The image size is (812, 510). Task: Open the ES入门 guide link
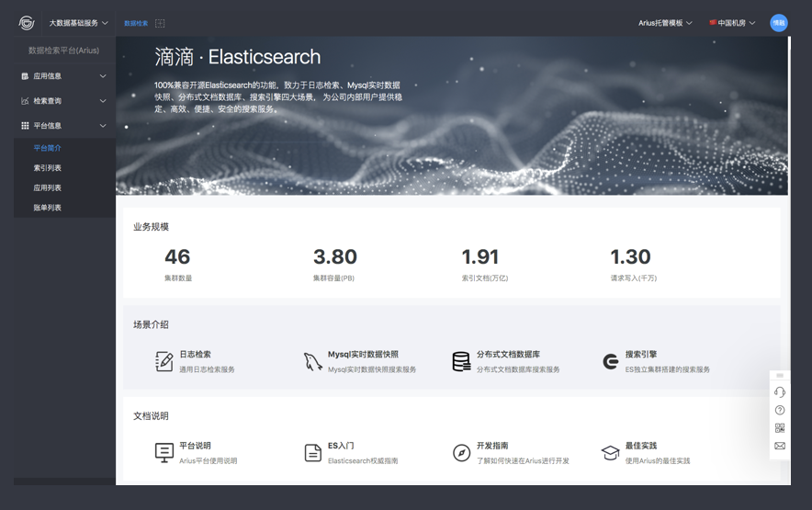(341, 446)
